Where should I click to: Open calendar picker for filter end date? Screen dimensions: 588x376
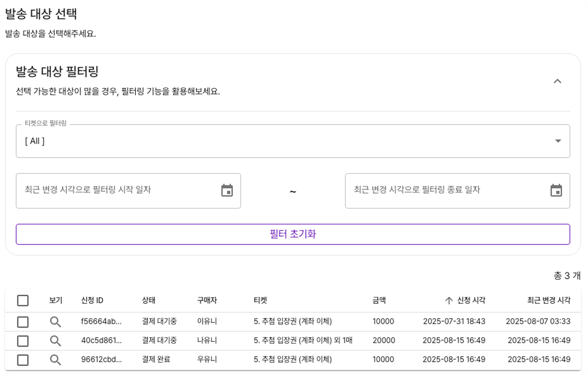(556, 190)
